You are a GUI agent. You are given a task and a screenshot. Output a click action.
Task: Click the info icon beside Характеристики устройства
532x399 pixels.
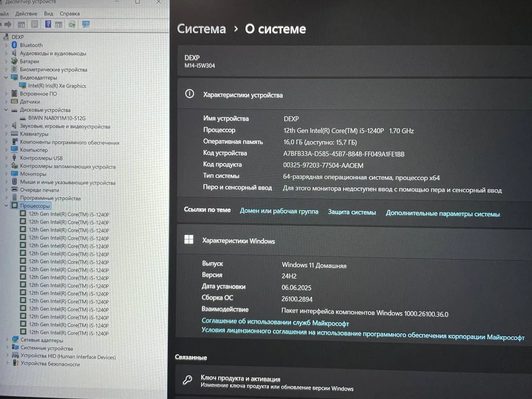[190, 94]
